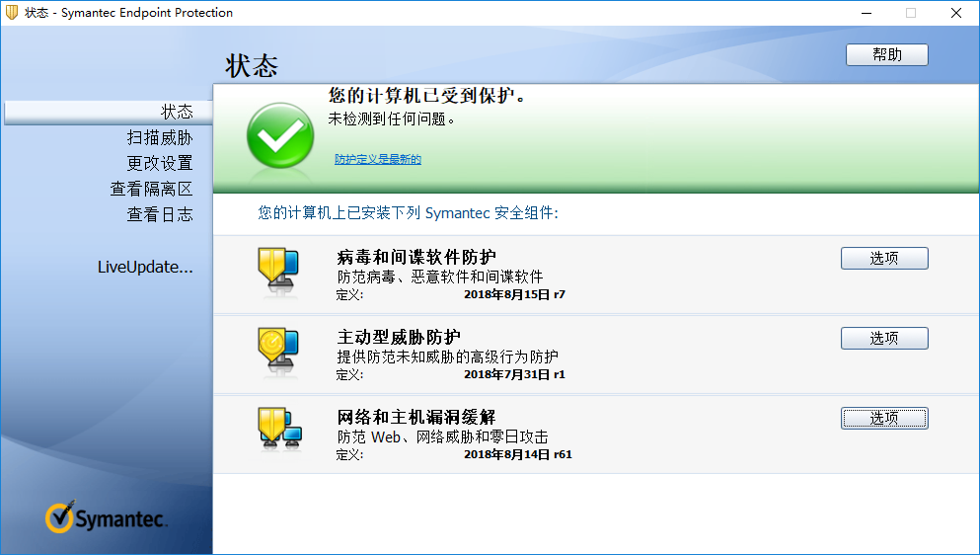
Task: Click the Symantec logo in the sidebar
Action: click(x=106, y=517)
